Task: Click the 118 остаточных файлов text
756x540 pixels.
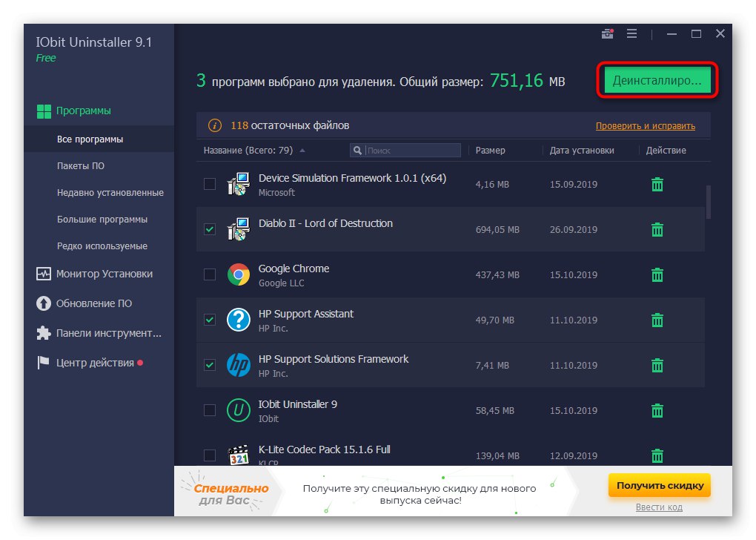Action: click(x=290, y=125)
